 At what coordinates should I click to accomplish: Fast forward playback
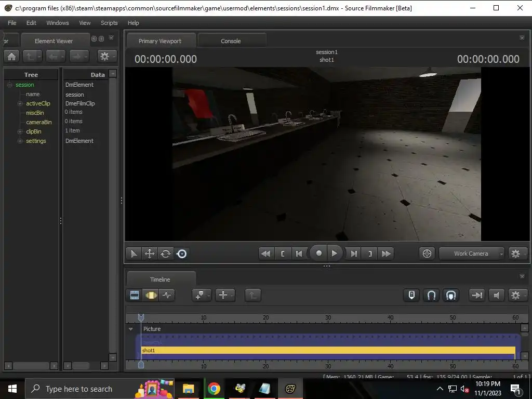pos(386,254)
